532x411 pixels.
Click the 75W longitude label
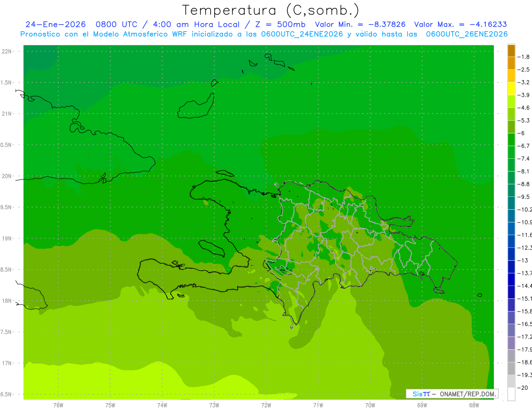[110, 405]
